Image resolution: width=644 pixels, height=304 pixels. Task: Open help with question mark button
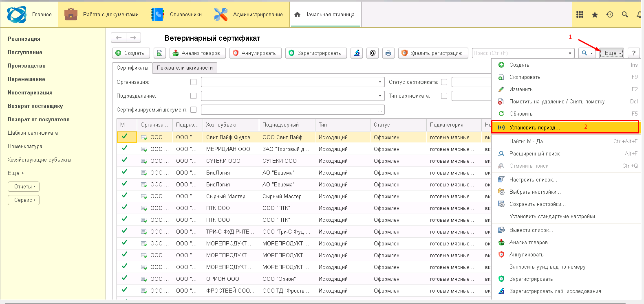click(633, 53)
